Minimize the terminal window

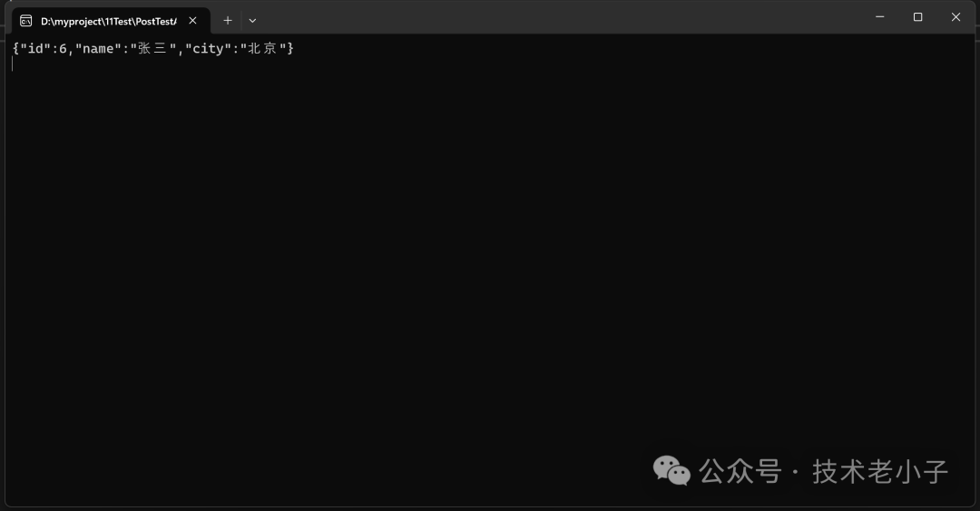879,17
